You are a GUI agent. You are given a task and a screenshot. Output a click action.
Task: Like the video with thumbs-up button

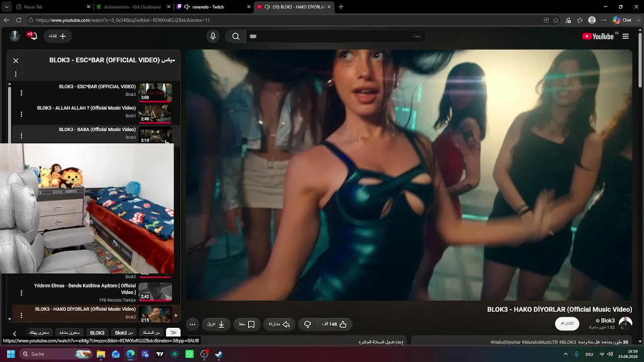[335, 324]
